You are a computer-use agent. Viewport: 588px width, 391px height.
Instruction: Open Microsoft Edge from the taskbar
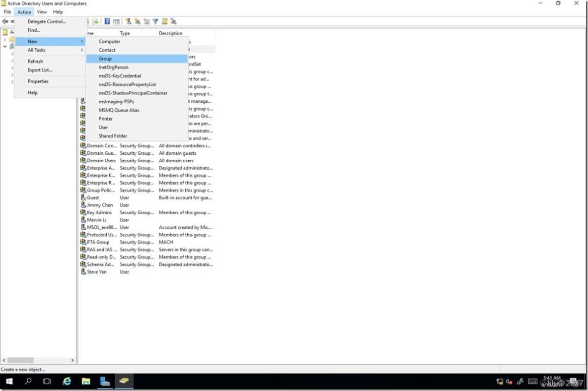point(67,381)
